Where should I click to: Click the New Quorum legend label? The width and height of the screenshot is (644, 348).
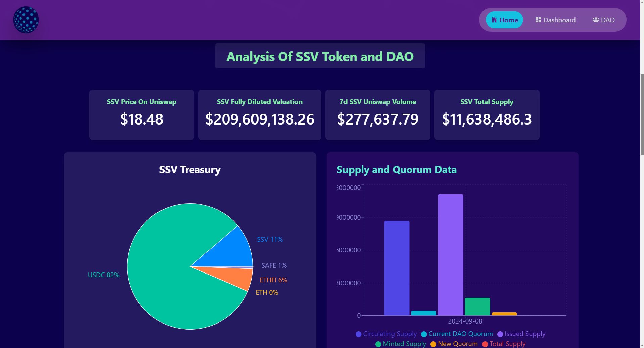coord(458,344)
